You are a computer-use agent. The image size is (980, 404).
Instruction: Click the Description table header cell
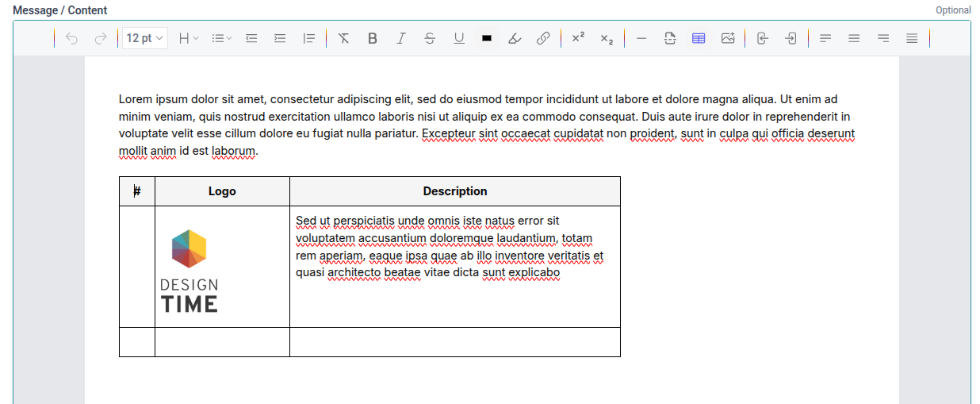(x=454, y=191)
